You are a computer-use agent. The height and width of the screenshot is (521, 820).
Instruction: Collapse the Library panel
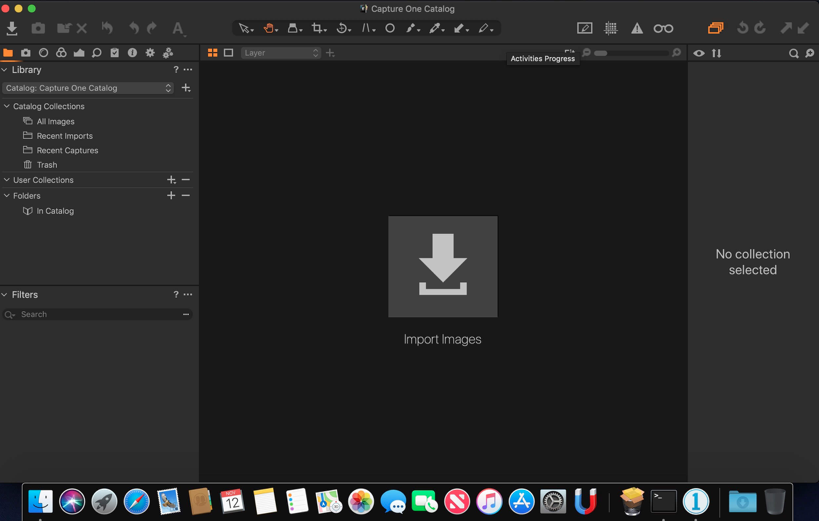5,70
